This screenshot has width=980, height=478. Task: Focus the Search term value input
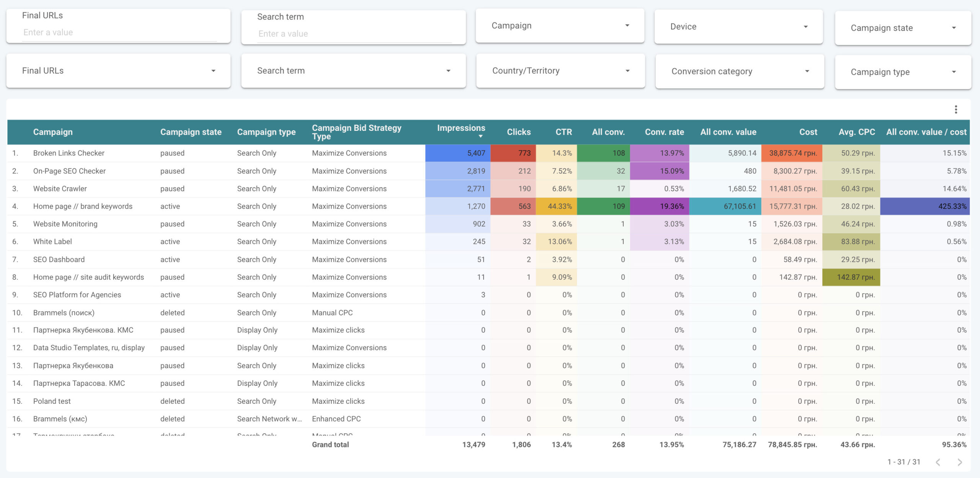click(354, 34)
